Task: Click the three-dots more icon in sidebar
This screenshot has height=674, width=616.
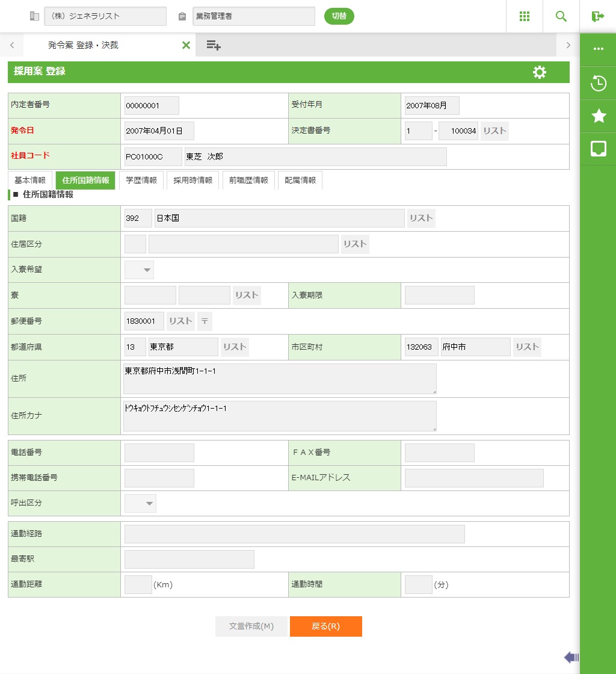Action: click(x=598, y=49)
